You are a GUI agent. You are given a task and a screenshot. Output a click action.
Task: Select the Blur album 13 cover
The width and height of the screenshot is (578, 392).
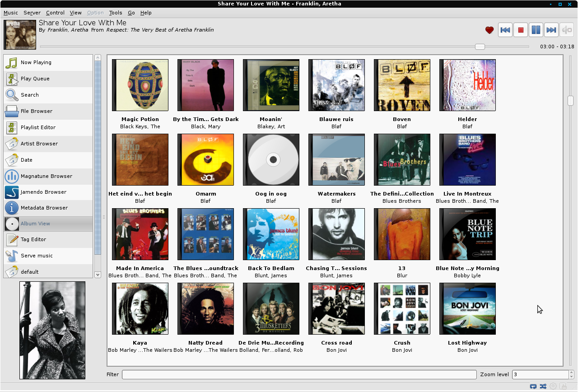tap(402, 234)
